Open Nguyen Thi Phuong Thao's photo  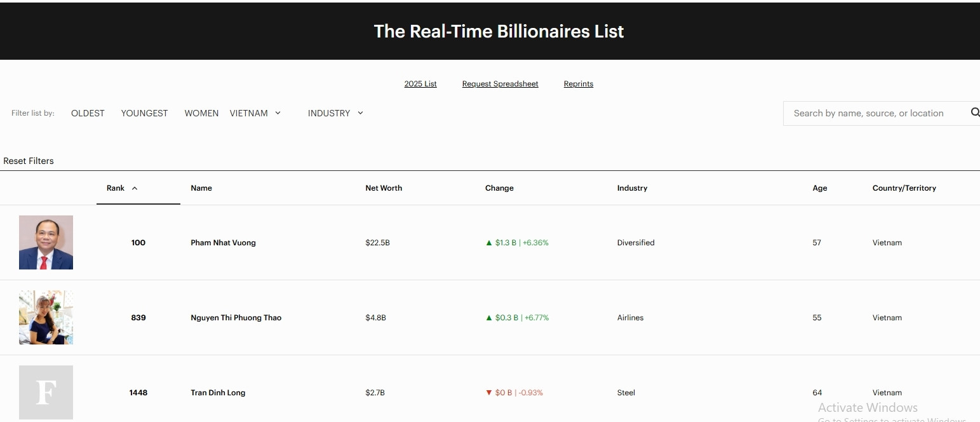[x=46, y=317]
